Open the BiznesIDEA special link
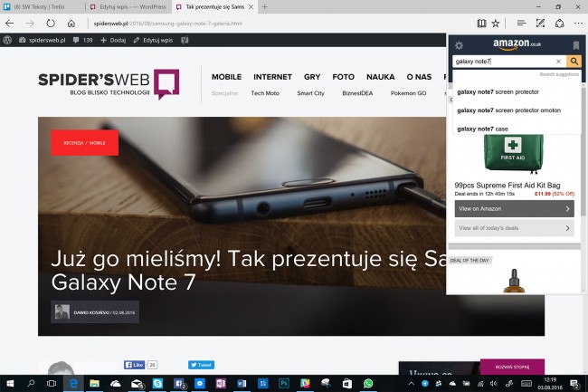The width and height of the screenshot is (588, 392). click(357, 93)
